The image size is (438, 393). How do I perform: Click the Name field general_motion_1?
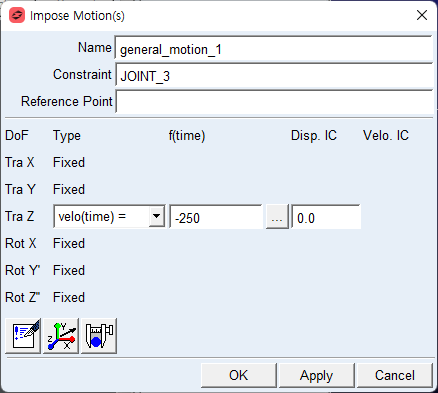click(274, 49)
